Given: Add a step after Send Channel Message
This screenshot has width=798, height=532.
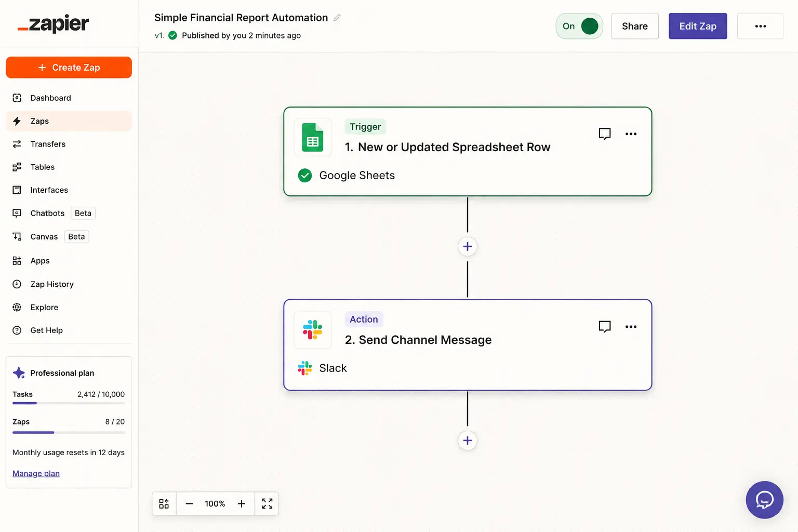Looking at the screenshot, I should coord(468,441).
